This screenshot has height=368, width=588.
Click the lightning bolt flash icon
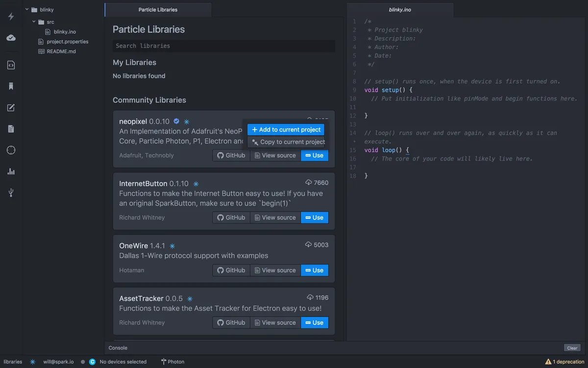pyautogui.click(x=11, y=17)
